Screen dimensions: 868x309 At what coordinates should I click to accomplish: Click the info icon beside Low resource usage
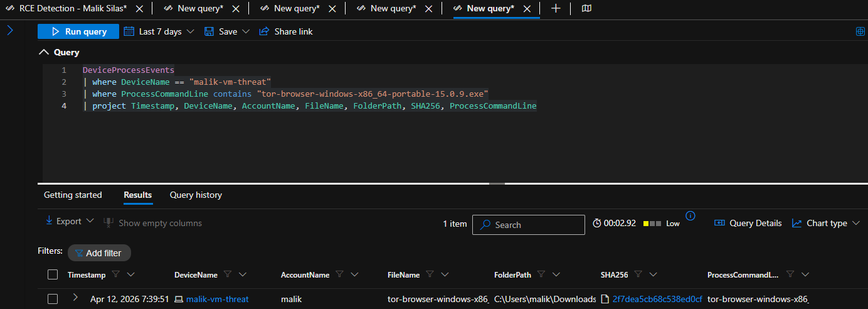click(691, 216)
